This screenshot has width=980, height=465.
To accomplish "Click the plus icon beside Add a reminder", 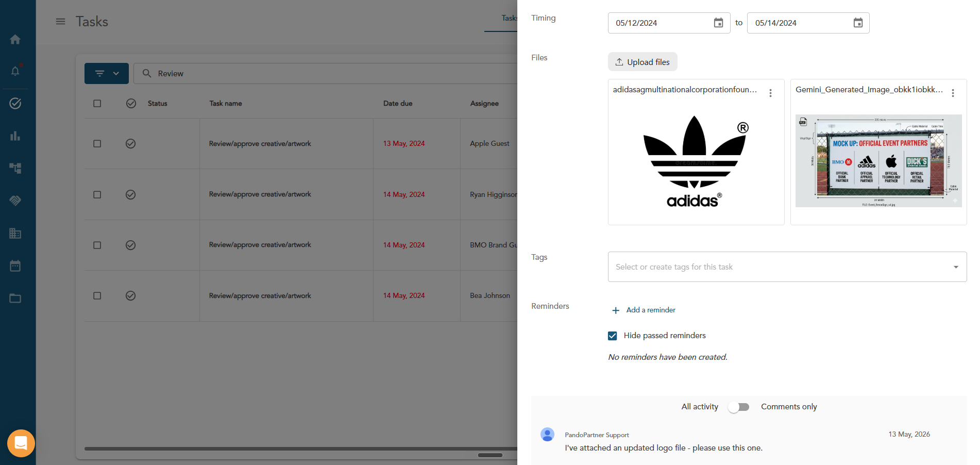I will click(x=615, y=310).
